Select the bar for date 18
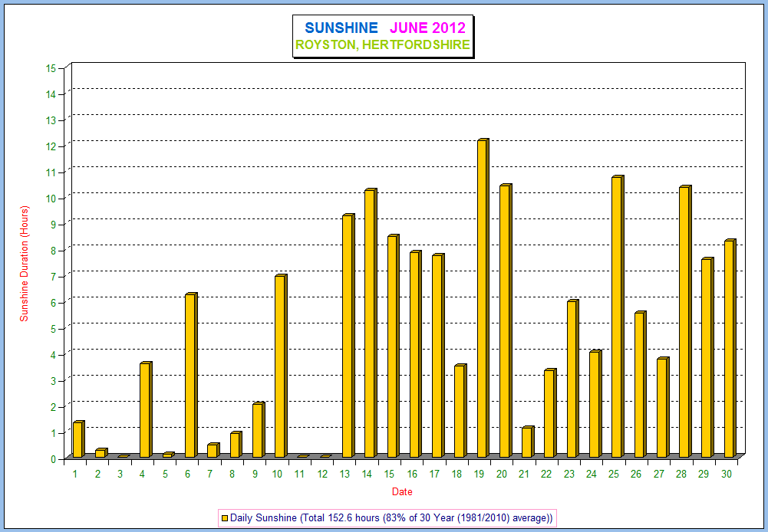 click(460, 411)
